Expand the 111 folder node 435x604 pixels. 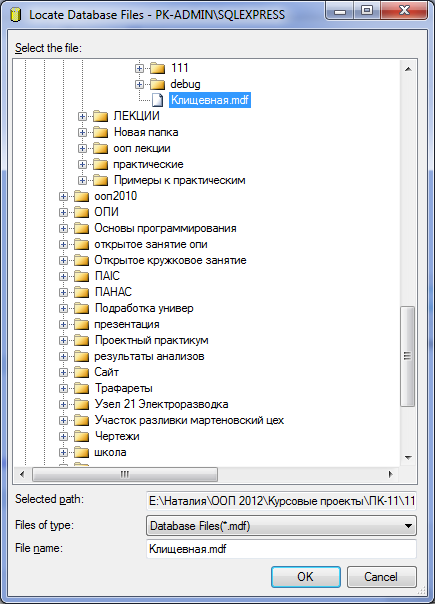tap(139, 68)
